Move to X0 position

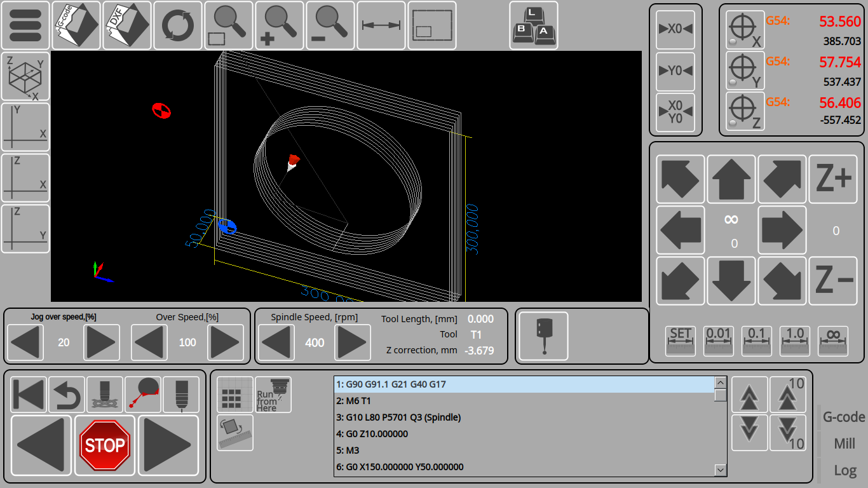click(675, 29)
